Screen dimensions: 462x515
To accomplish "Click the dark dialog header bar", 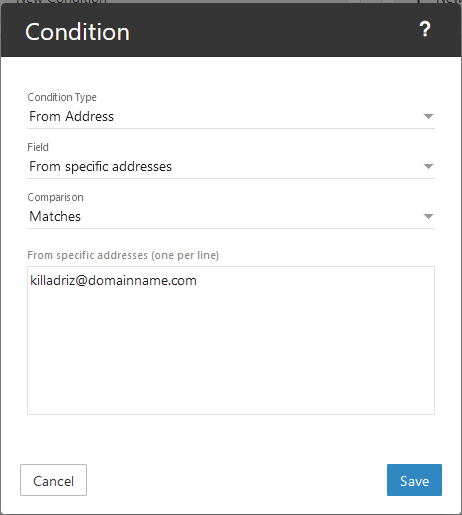I will tap(267, 30).
